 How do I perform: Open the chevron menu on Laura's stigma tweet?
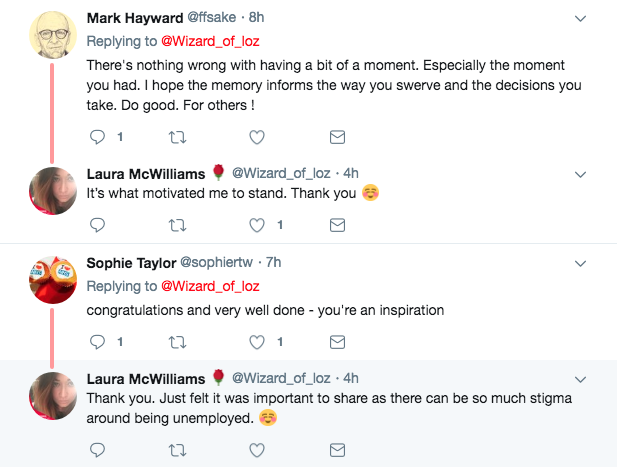[x=581, y=379]
